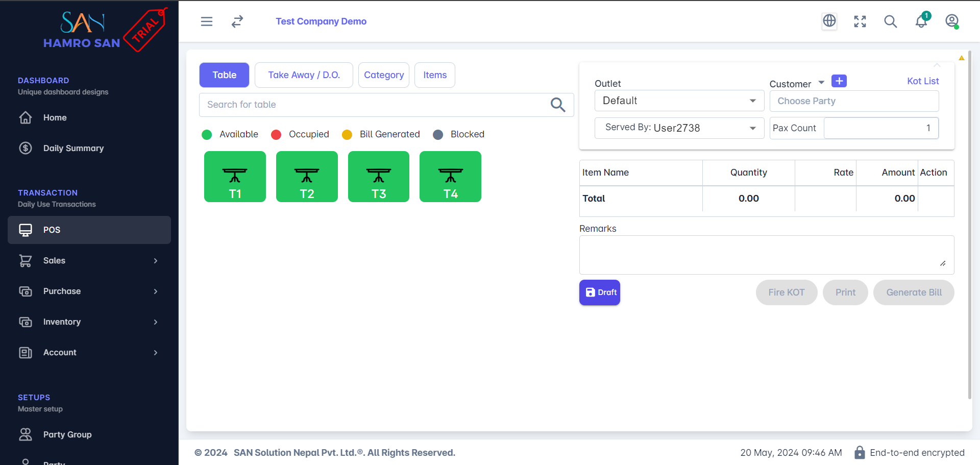Open the user profile icon
The width and height of the screenshot is (980, 465).
[952, 21]
